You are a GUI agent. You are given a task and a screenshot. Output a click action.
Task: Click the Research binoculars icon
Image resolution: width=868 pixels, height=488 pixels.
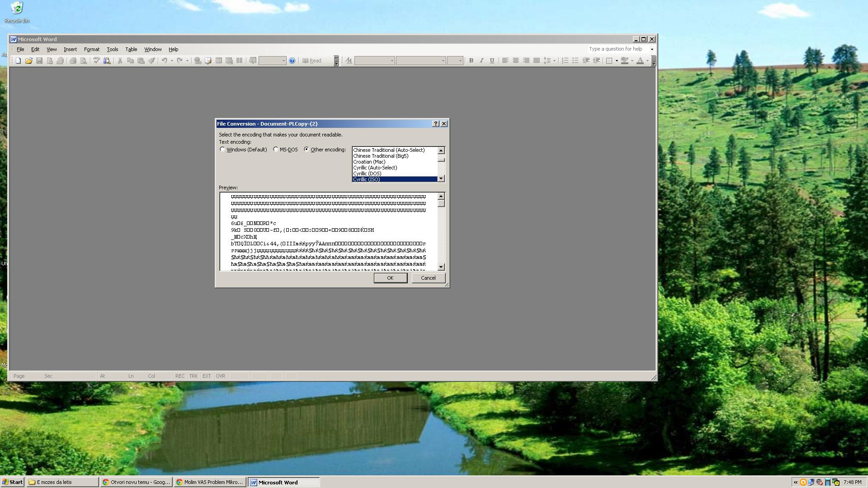point(107,61)
